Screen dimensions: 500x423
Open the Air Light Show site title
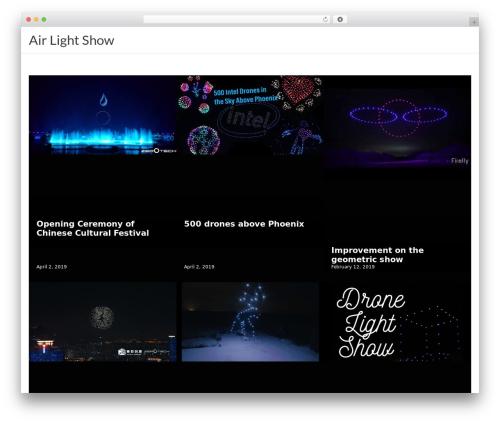71,40
